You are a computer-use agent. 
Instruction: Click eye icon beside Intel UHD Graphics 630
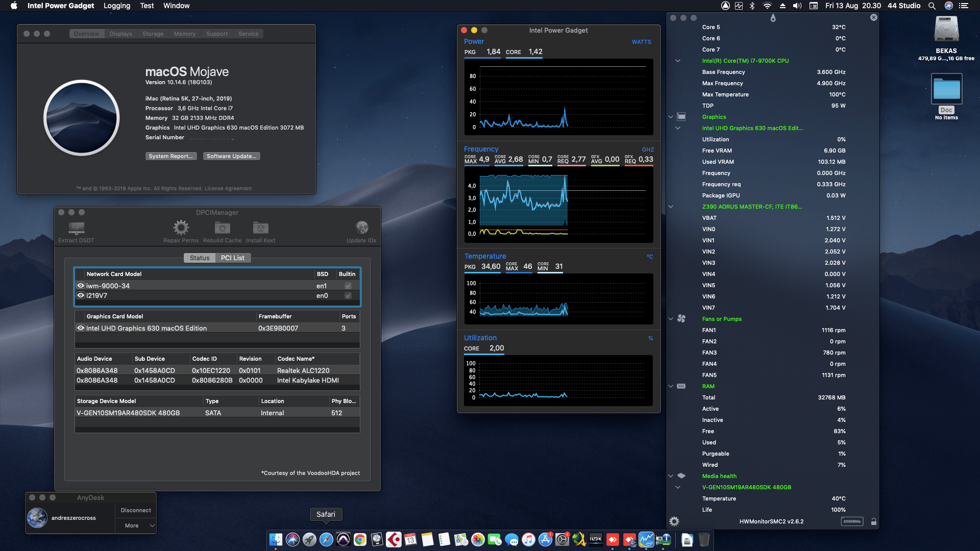[x=81, y=328]
